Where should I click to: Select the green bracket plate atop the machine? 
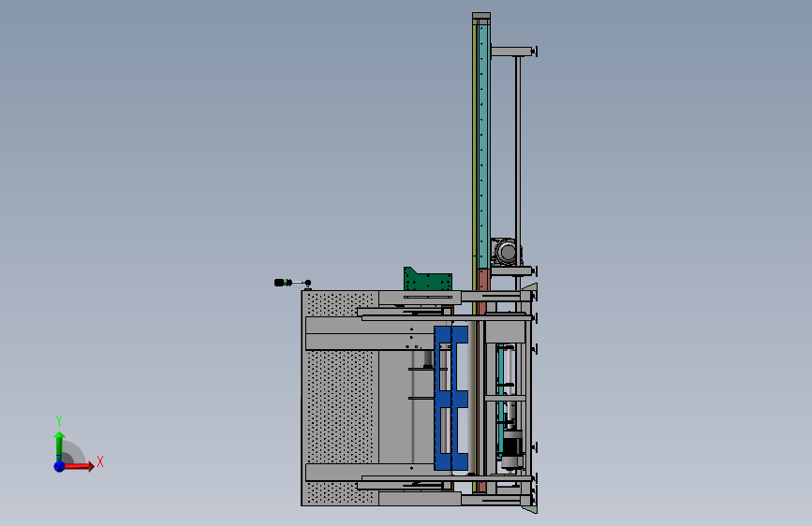[427, 280]
